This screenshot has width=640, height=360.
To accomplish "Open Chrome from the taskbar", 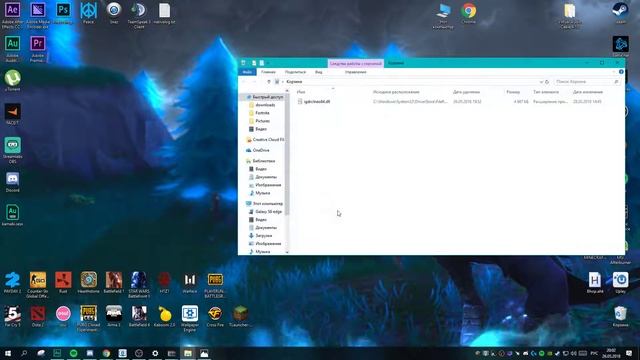I will pyautogui.click(x=106, y=353).
